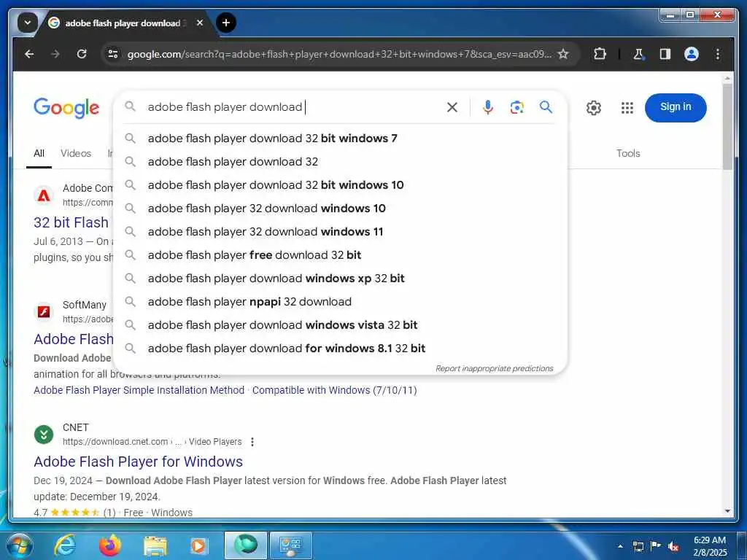This screenshot has height=560, width=747.
Task: Open SoftMany 'Adobe Flash' result title
Action: click(74, 339)
